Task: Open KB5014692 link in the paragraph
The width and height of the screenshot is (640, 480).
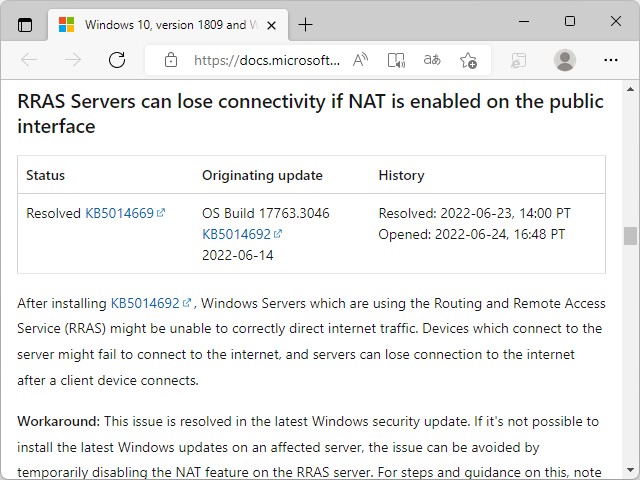Action: (151, 303)
